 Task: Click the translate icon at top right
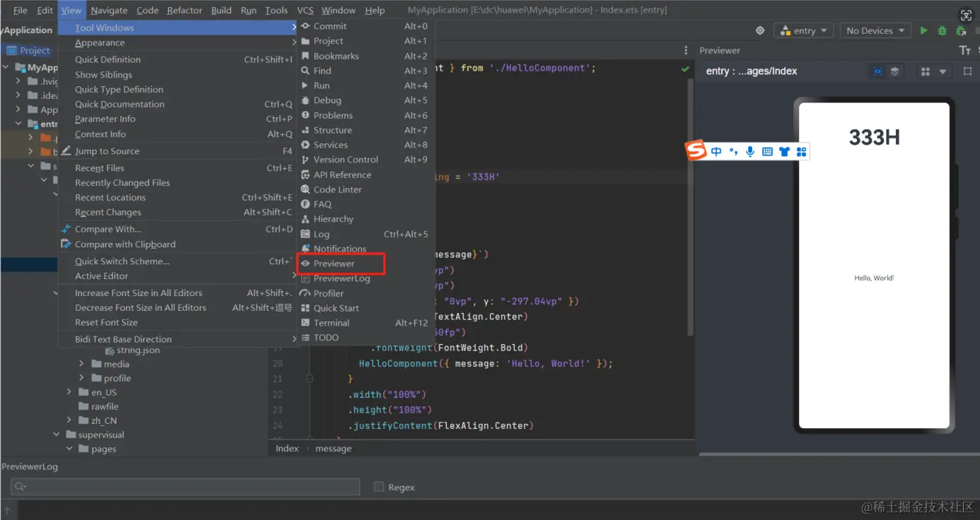tap(967, 16)
